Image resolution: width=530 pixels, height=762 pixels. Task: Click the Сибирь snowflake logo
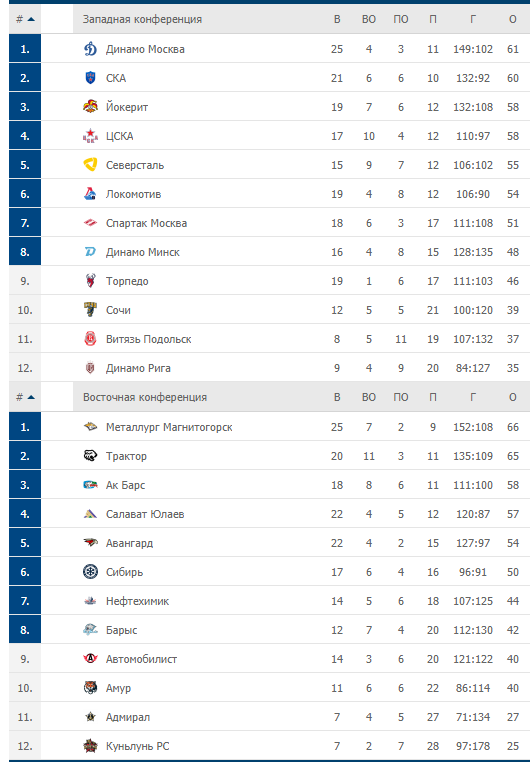point(90,572)
